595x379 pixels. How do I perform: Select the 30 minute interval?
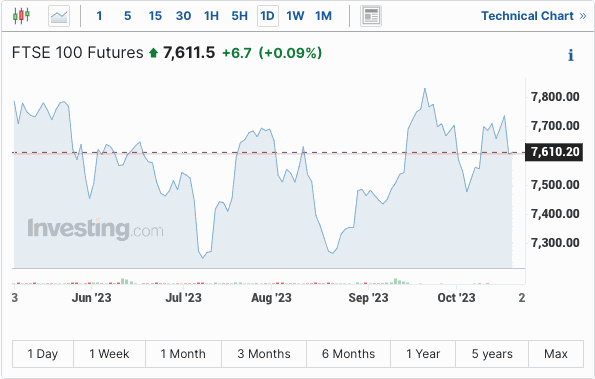183,16
